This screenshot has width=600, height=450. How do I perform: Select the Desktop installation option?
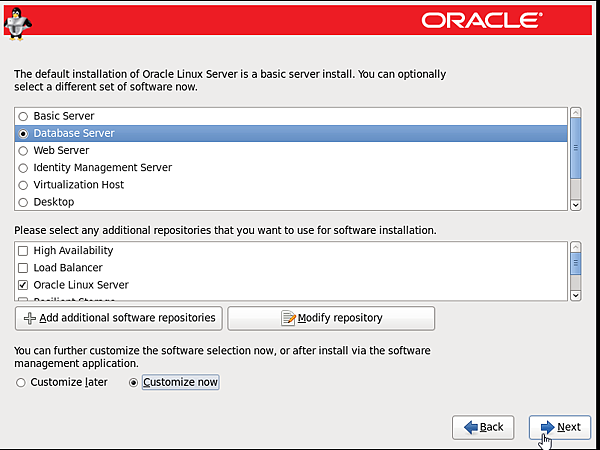point(23,202)
